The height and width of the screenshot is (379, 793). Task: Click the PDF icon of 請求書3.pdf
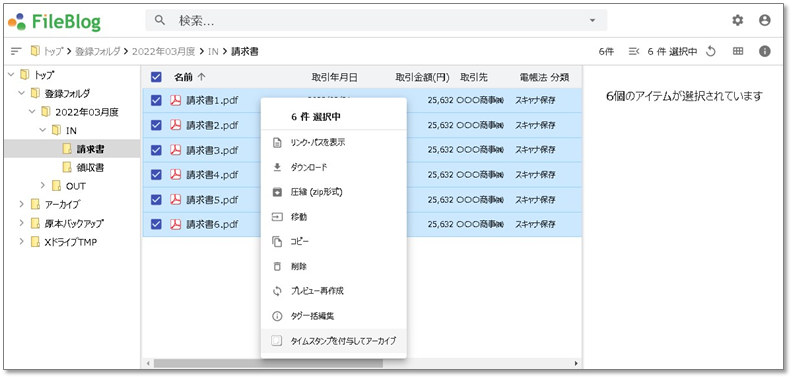175,150
